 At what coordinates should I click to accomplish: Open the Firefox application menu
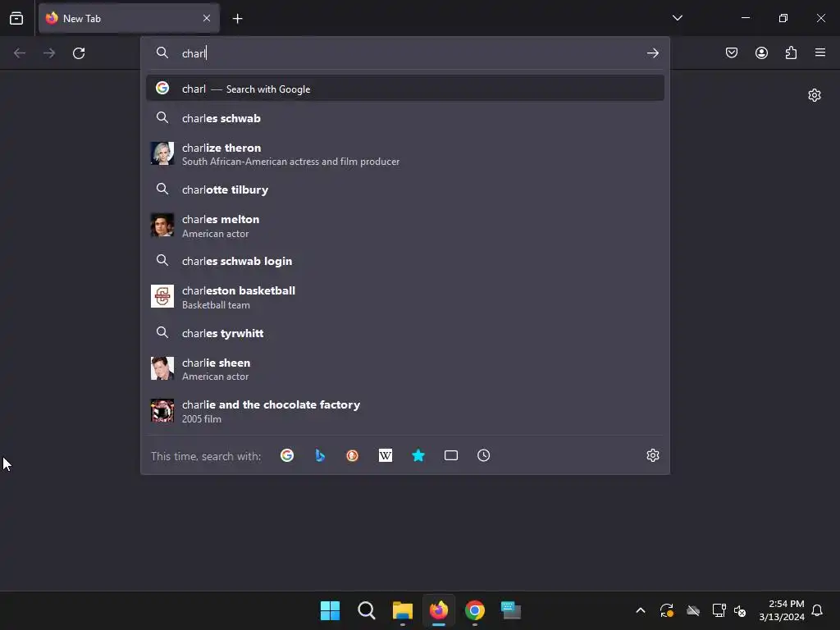tap(820, 52)
